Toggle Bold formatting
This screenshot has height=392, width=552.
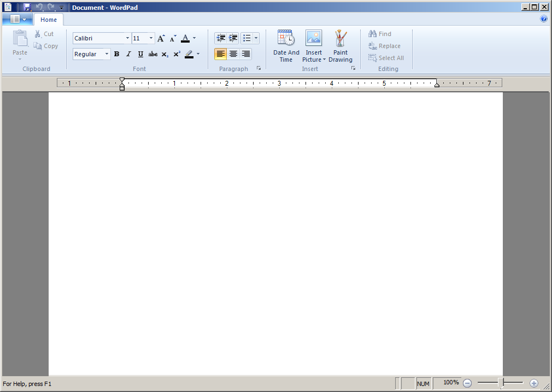pos(116,54)
